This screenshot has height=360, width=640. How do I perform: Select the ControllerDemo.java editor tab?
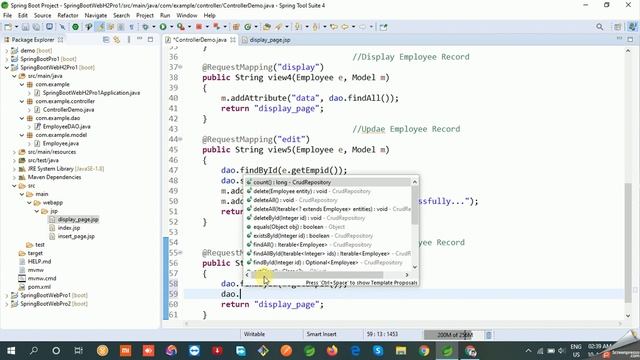point(200,40)
